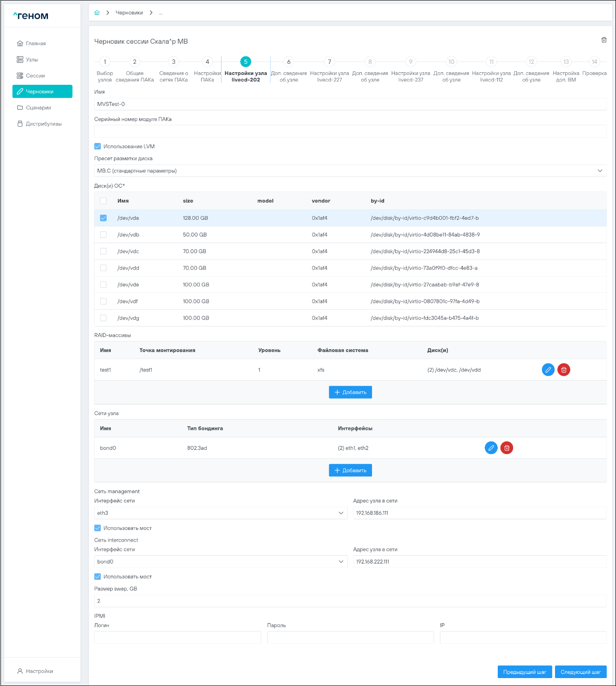
Task: Jump to step 6 on progress stepper
Action: (x=289, y=62)
